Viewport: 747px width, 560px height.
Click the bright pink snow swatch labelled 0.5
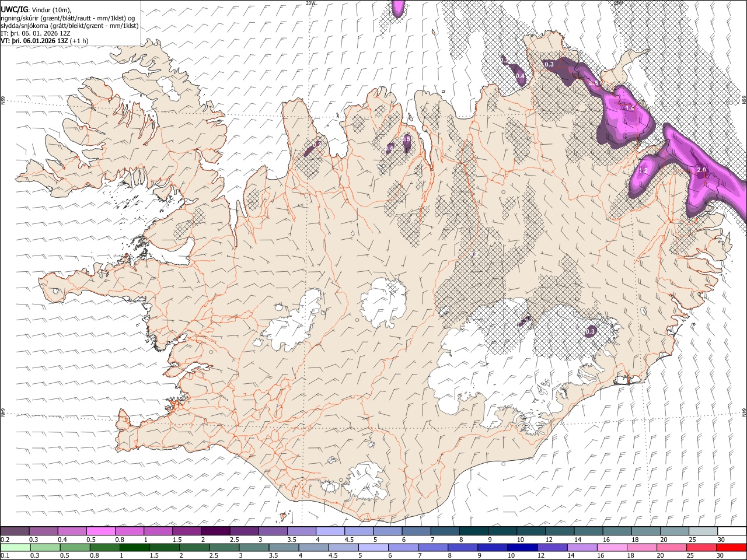[x=101, y=531]
